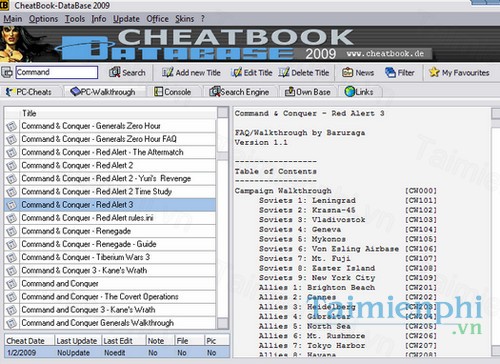This screenshot has width=500, height=364.
Task: Click the Delete Title icon
Action: 284,72
